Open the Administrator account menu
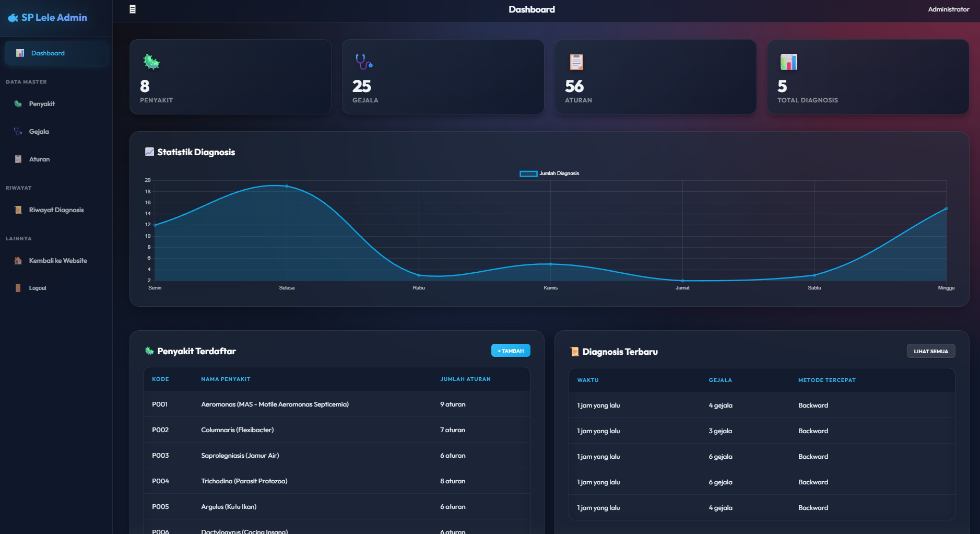The height and width of the screenshot is (534, 980). tap(948, 9)
